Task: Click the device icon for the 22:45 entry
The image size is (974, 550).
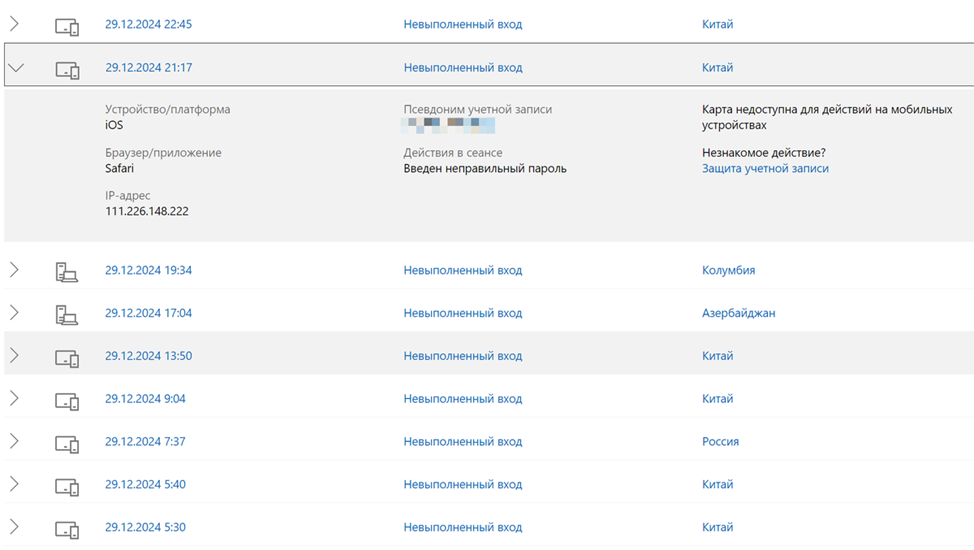Action: pyautogui.click(x=67, y=26)
